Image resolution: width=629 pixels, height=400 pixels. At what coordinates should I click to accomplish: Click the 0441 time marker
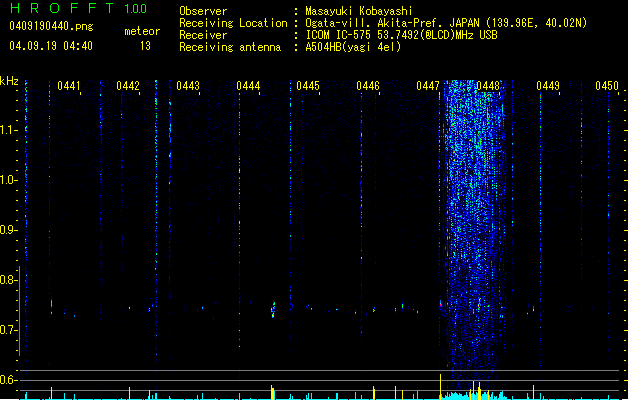(69, 86)
